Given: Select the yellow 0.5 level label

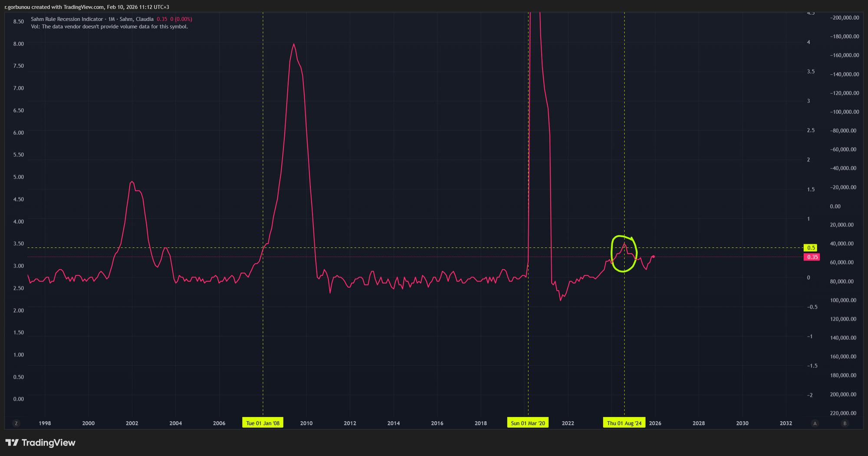Looking at the screenshot, I should coord(810,248).
